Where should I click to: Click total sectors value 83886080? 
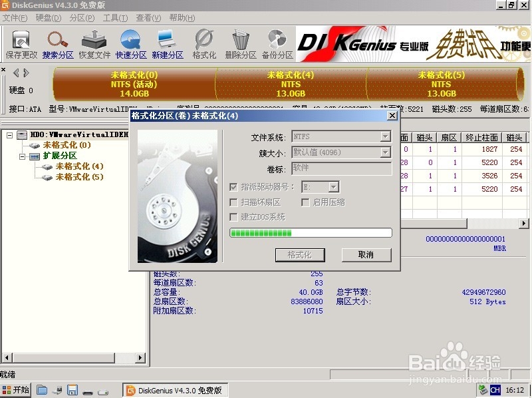click(x=307, y=301)
